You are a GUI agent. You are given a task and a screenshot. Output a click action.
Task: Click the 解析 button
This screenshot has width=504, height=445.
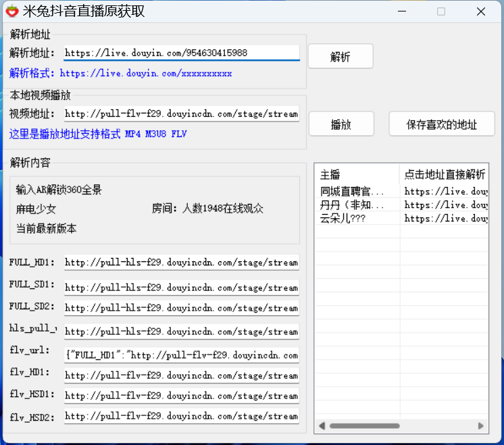coord(341,57)
